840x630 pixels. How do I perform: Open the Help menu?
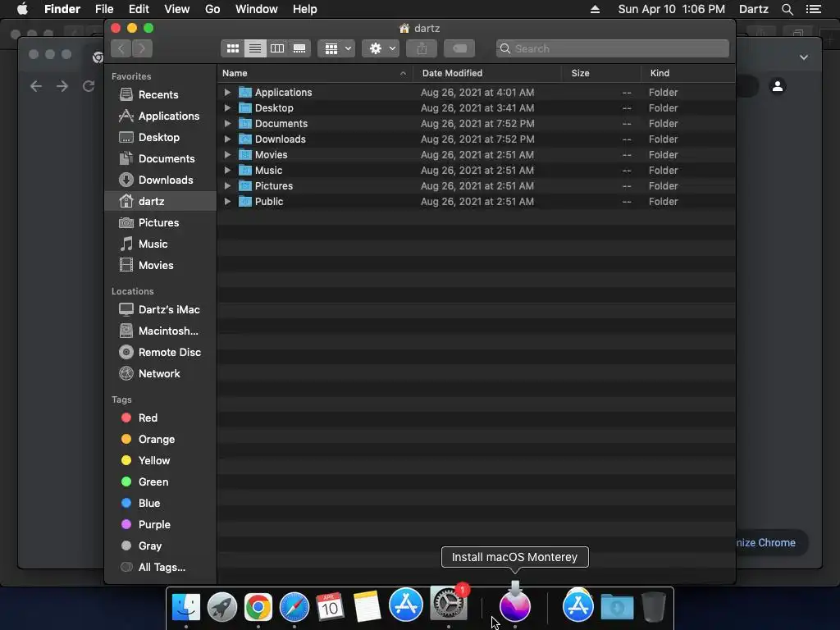pos(305,9)
